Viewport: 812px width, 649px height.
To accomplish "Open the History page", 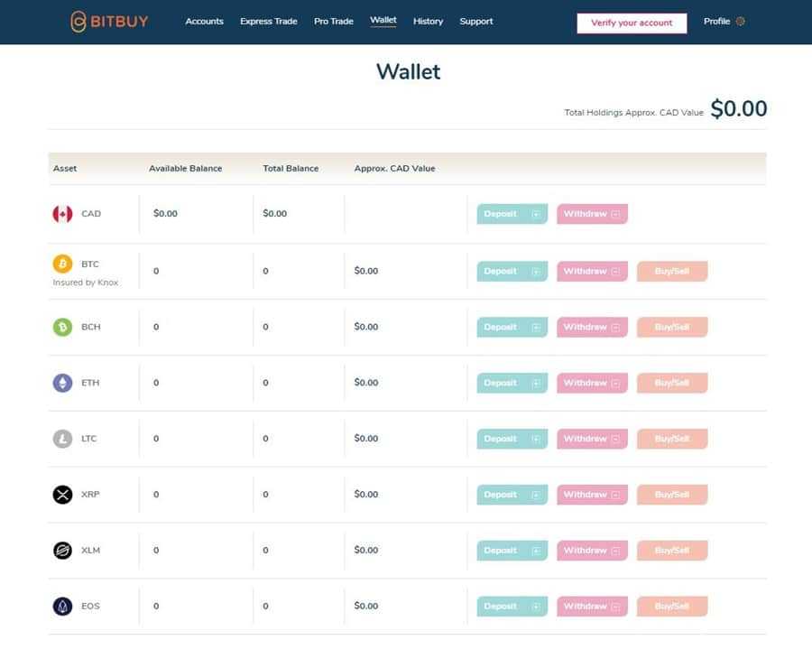I will (x=428, y=21).
